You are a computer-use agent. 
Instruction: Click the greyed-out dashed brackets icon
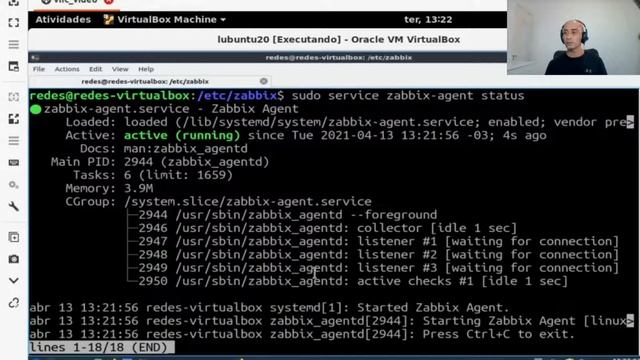pos(13,97)
